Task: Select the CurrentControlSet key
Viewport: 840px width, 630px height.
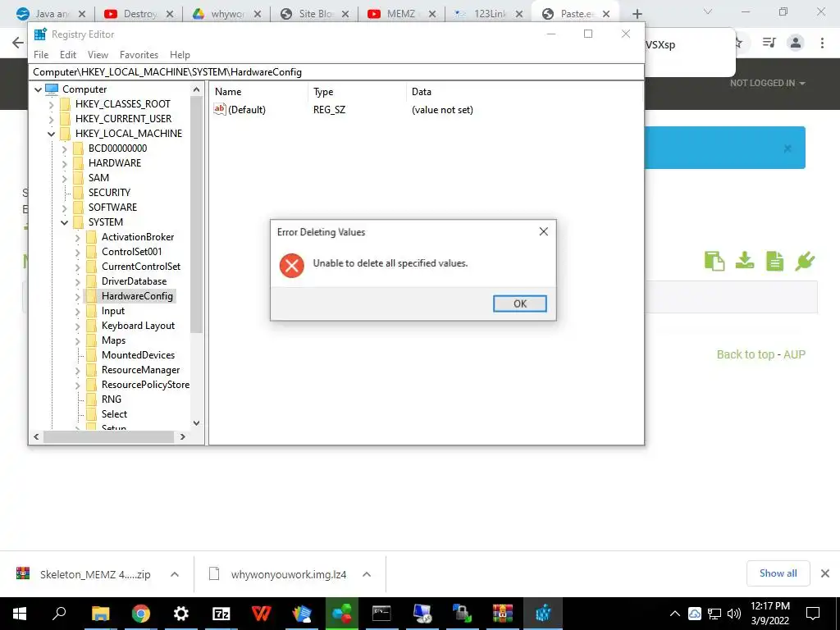Action: pos(141,267)
